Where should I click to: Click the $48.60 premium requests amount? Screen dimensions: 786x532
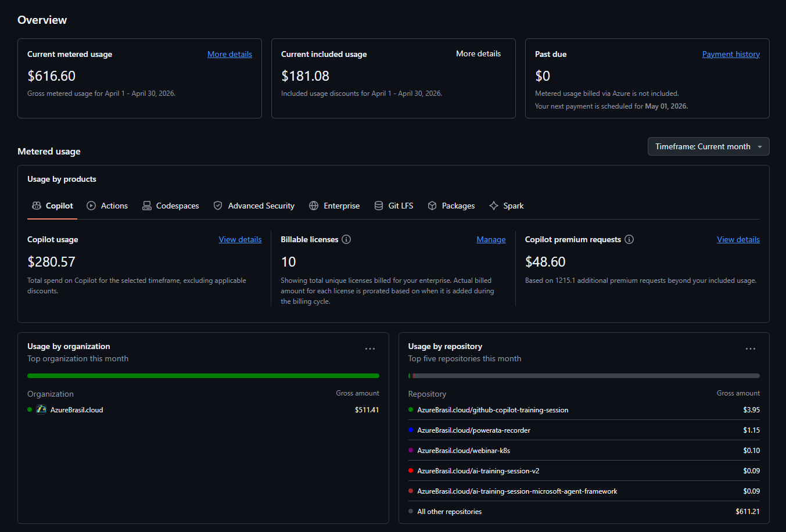(545, 262)
